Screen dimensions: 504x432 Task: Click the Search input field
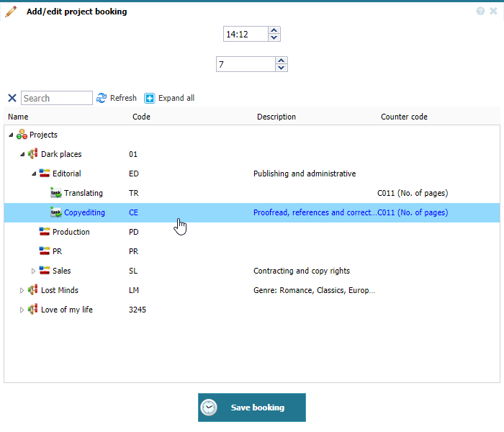click(57, 98)
